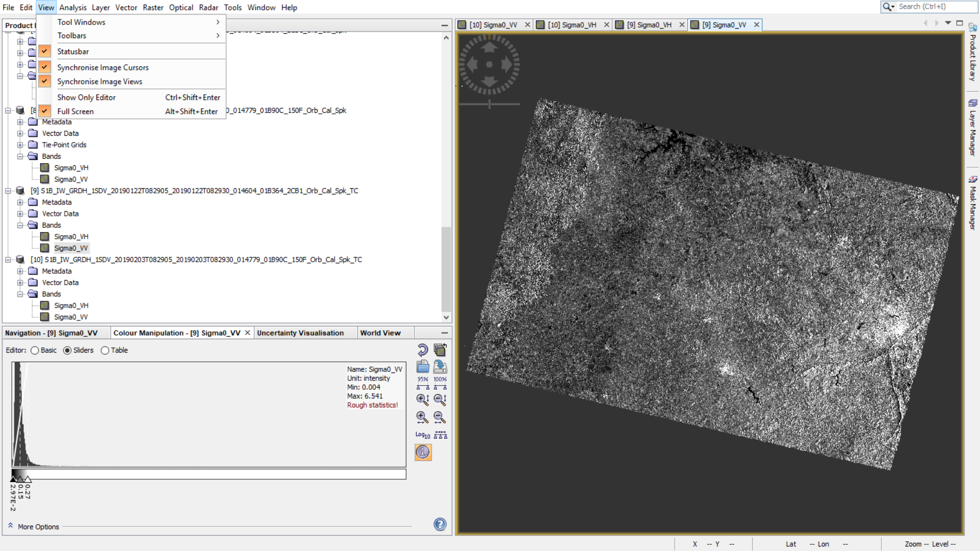Zoom in vertically on histogram
The height and width of the screenshot is (551, 980).
[423, 399]
